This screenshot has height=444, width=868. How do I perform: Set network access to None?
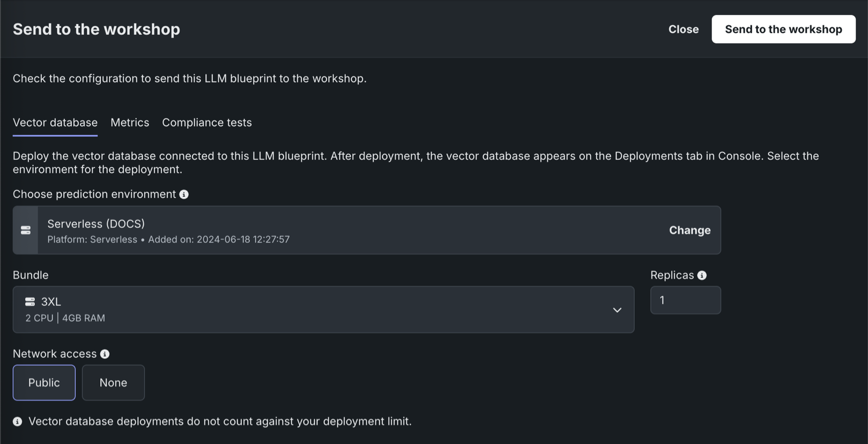[113, 382]
